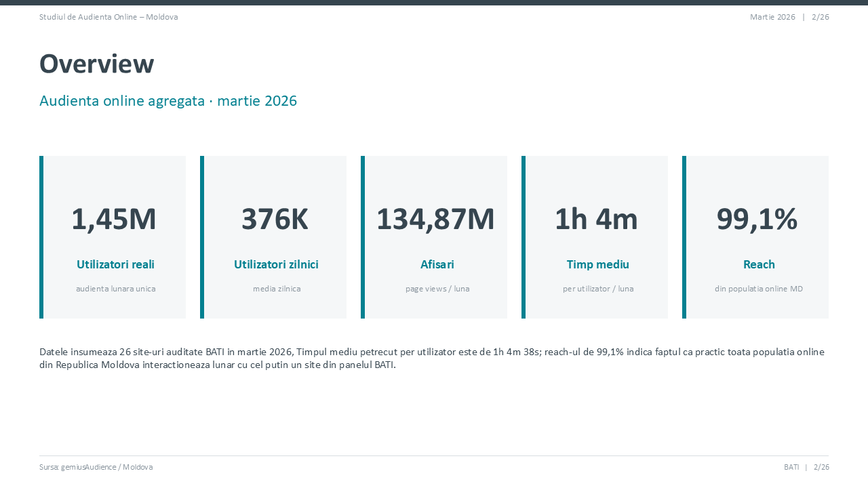
Task: Click the 'BATI' text in the footer
Action: click(x=791, y=467)
